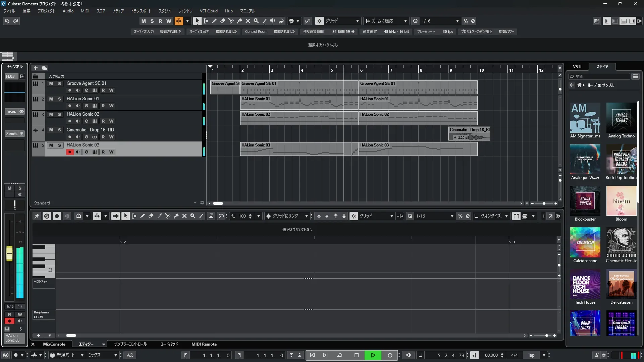Select the Draw pencil tool in top toolbar

point(214,21)
